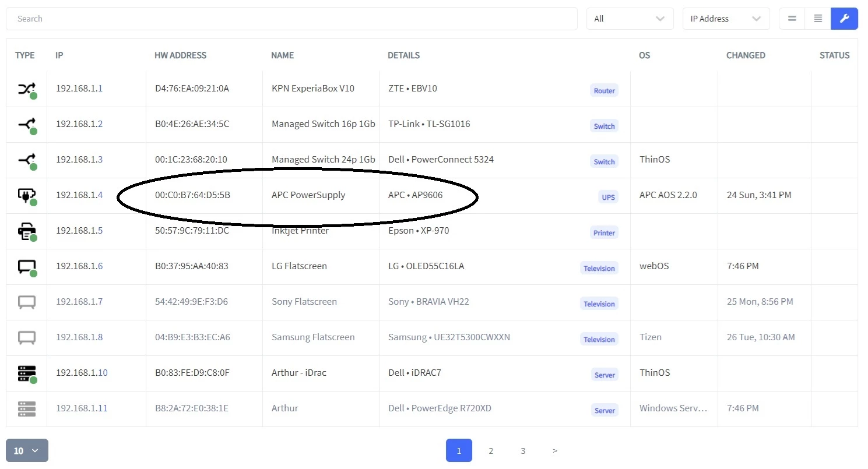
Task: Click the OS cell APC AOS 2.2.0
Action: 668,195
